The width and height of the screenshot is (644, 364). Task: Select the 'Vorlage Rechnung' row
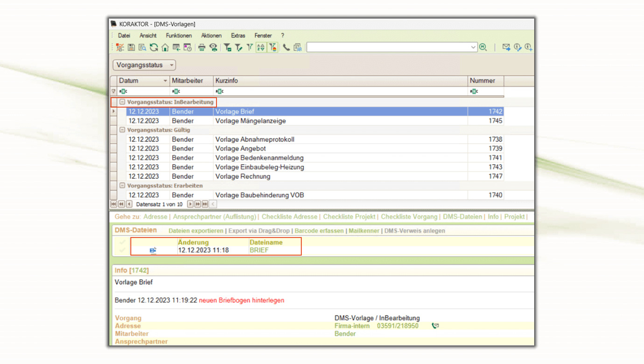[x=243, y=176]
